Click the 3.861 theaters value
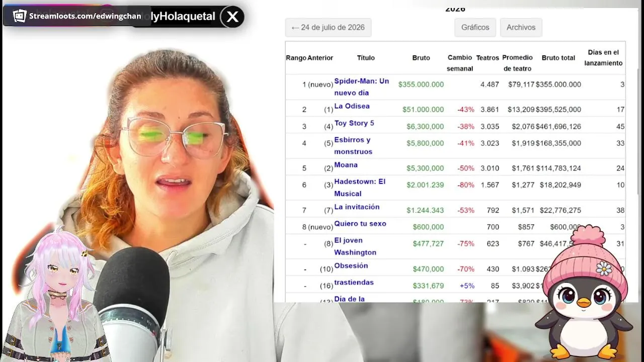Screen dimensions: 644x362 (x=490, y=110)
